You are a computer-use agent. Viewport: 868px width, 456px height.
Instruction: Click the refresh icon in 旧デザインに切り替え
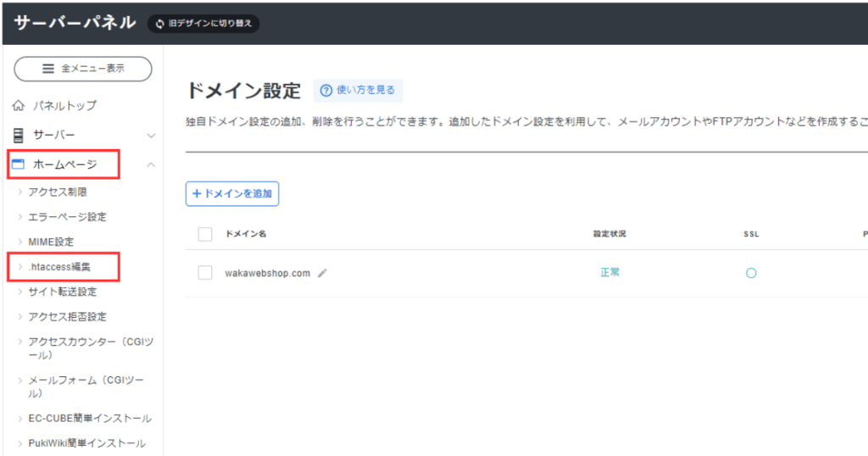point(159,24)
